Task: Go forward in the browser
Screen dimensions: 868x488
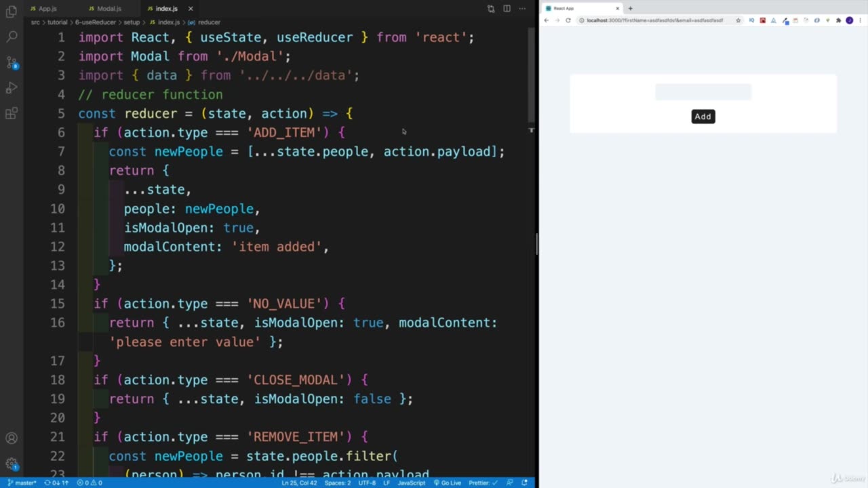Action: click(x=557, y=20)
